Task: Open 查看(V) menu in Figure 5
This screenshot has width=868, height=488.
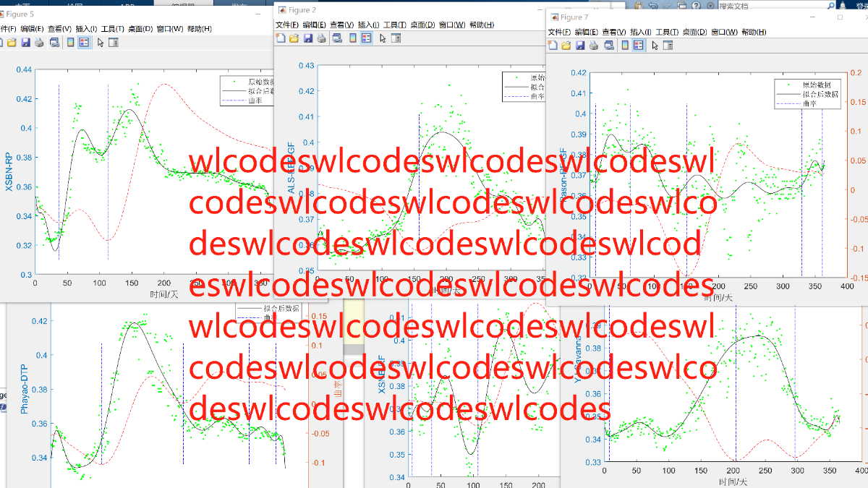Action: click(x=59, y=29)
